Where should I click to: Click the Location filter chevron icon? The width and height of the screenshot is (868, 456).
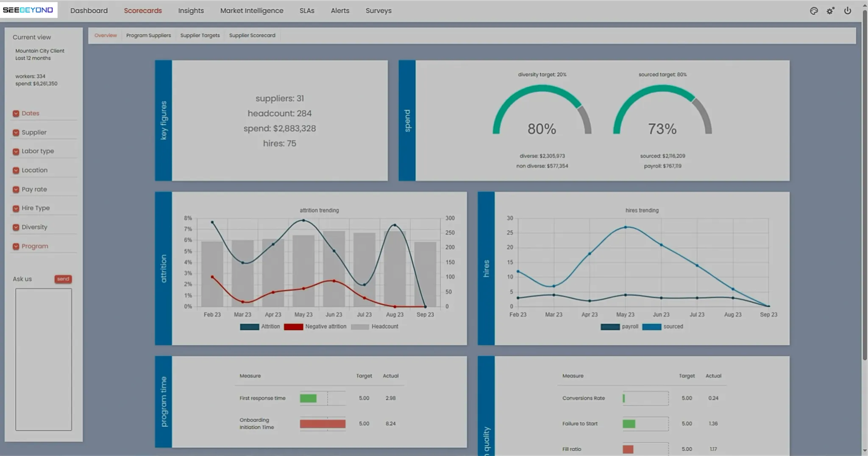[x=16, y=170]
